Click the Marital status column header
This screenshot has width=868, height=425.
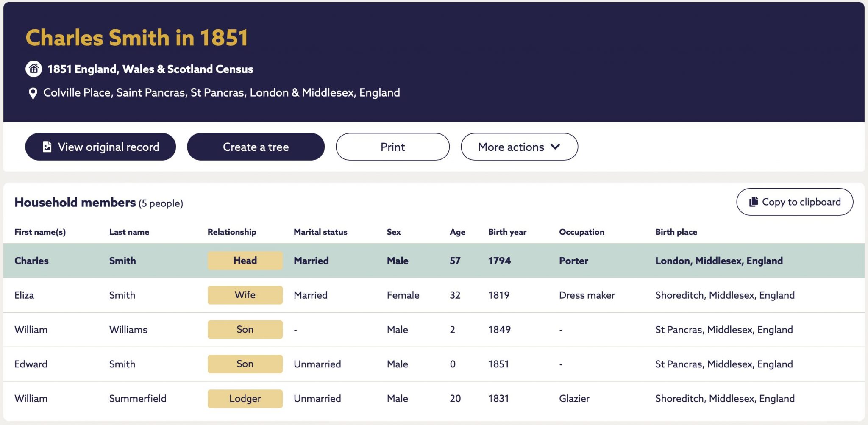click(320, 232)
